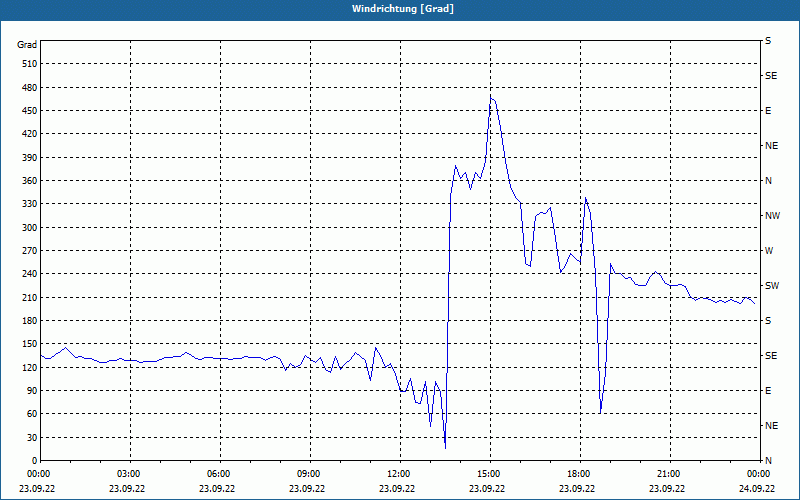
Task: Click the 90 left axis value
Action: coord(32,390)
